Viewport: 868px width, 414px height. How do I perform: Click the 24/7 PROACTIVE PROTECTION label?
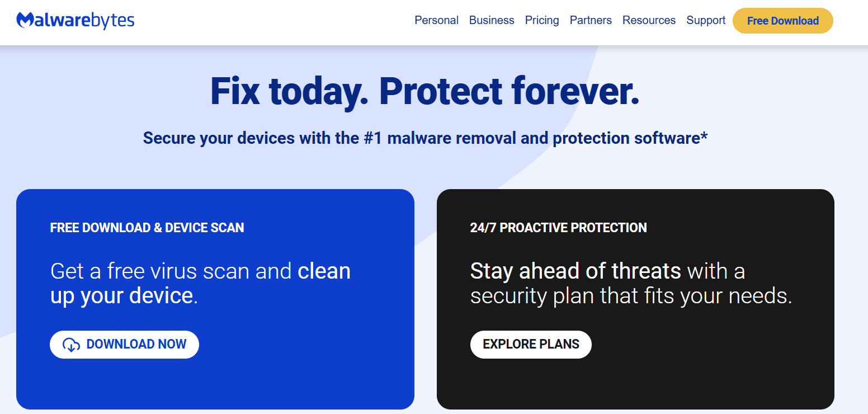559,227
